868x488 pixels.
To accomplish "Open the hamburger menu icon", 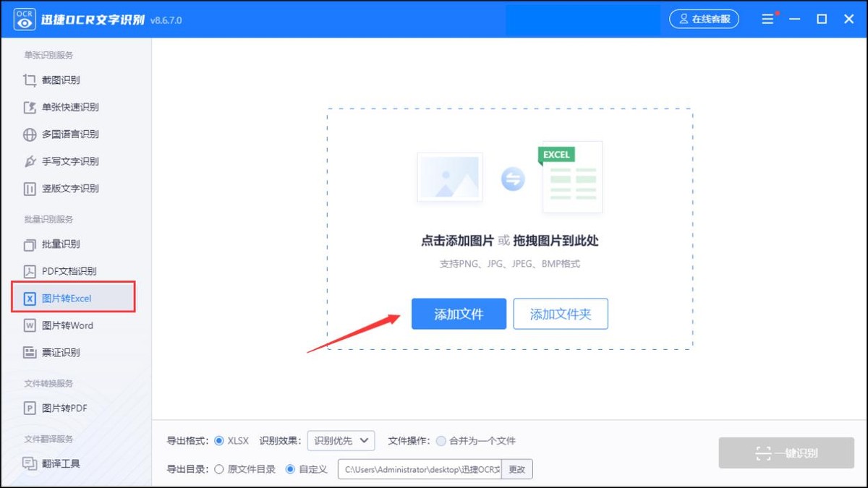I will click(767, 20).
